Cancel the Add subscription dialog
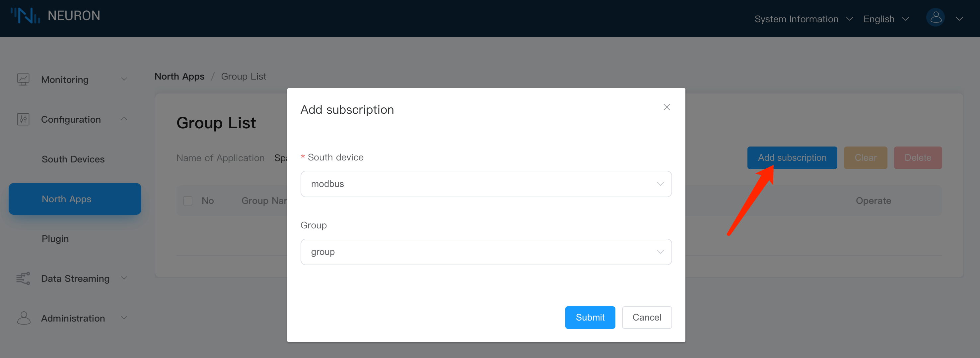The height and width of the screenshot is (358, 980). point(646,317)
